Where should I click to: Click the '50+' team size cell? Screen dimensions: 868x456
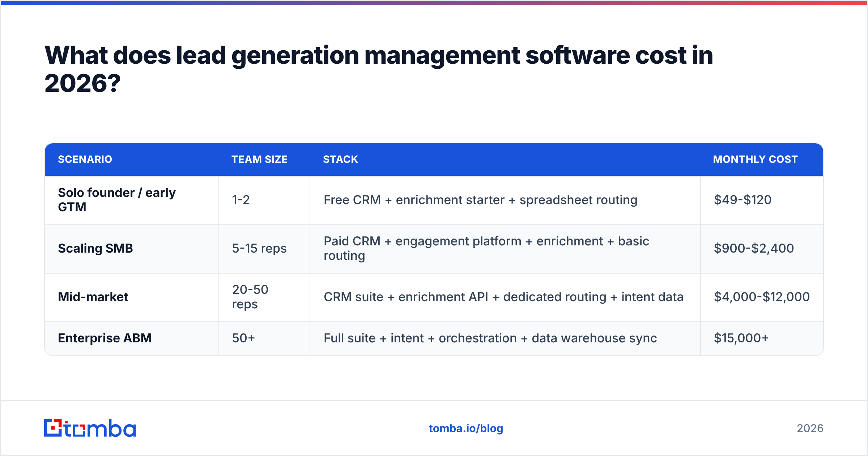pyautogui.click(x=264, y=338)
